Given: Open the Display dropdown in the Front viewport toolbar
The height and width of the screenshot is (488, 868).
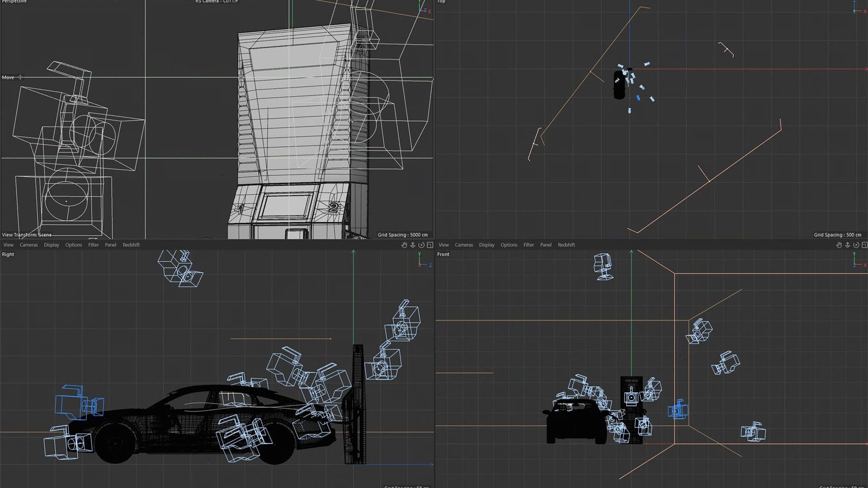Looking at the screenshot, I should pyautogui.click(x=486, y=244).
